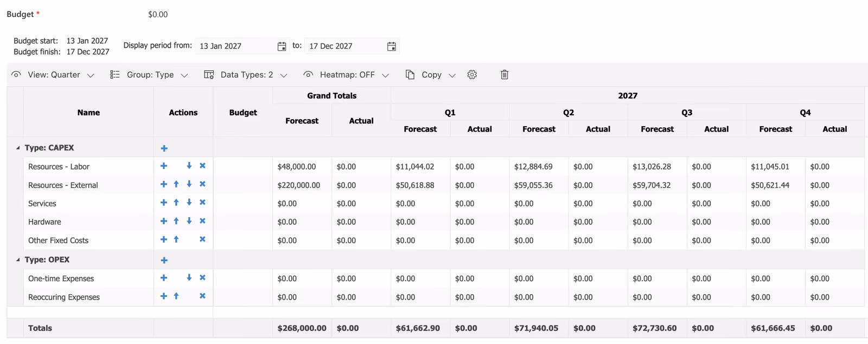Move Other Fixed Costs row up
This screenshot has width=868, height=344.
[176, 239]
